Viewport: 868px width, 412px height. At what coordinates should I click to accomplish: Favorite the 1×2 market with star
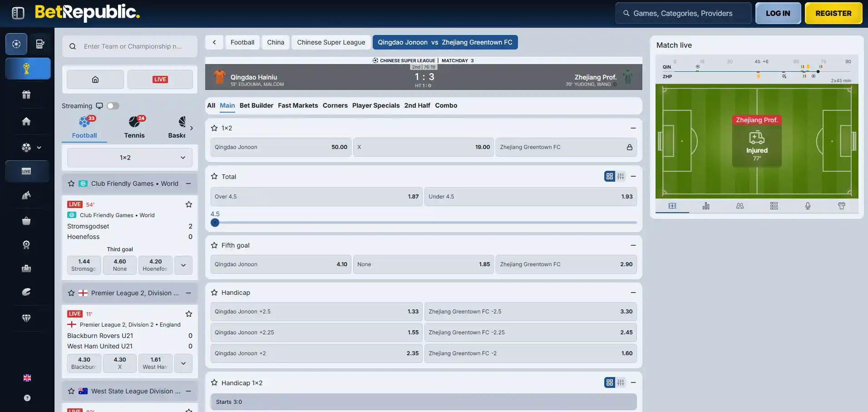click(214, 128)
